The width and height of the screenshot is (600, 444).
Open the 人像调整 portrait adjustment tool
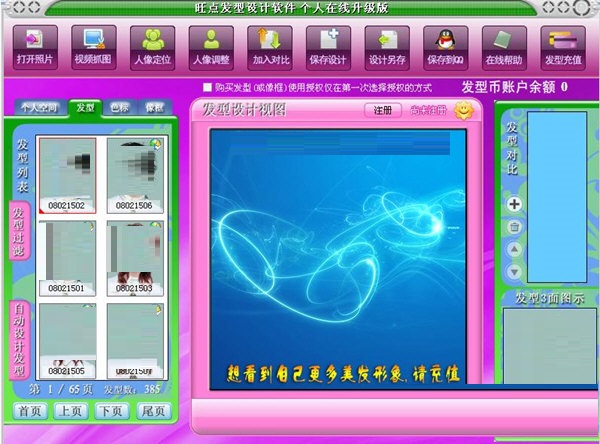pyautogui.click(x=211, y=47)
